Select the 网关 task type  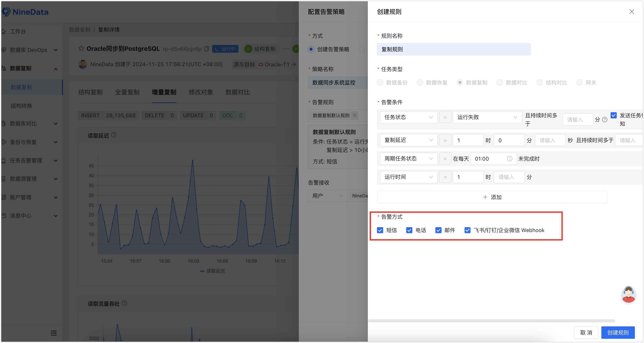(x=579, y=83)
